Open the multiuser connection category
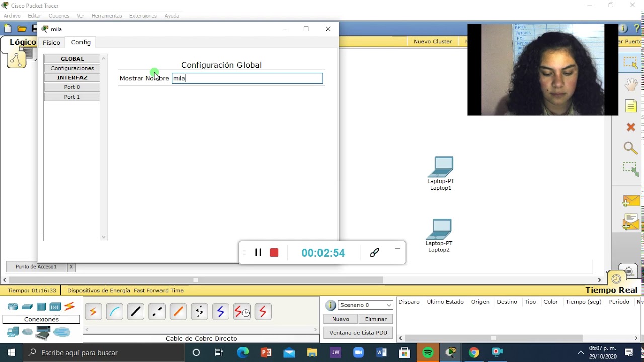644x362 pixels. [62, 332]
